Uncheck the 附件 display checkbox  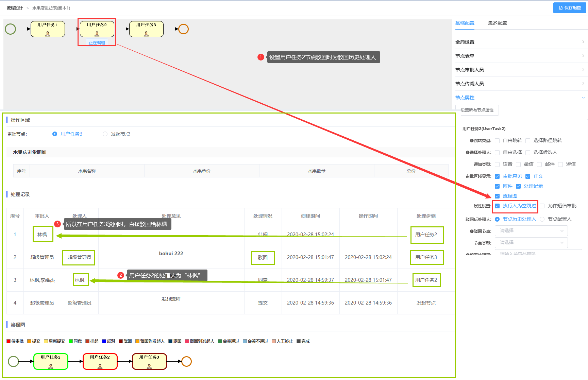(x=497, y=186)
